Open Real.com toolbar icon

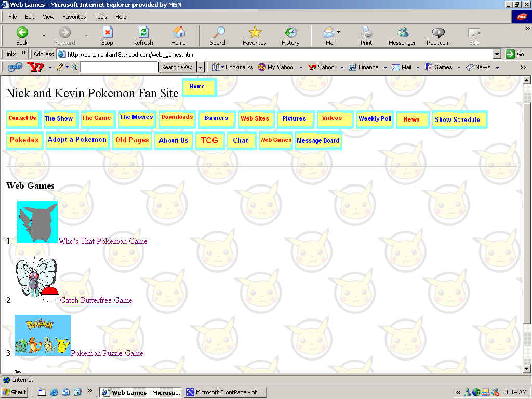438,33
